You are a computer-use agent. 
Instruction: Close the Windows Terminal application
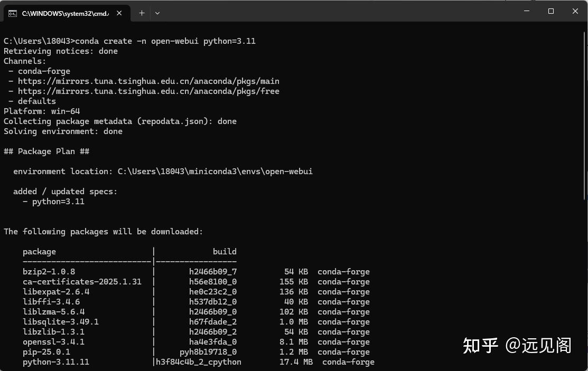[x=575, y=11]
